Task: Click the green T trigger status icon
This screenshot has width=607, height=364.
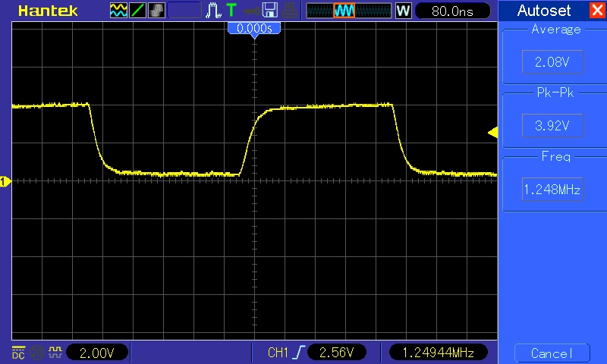Action: [x=231, y=11]
